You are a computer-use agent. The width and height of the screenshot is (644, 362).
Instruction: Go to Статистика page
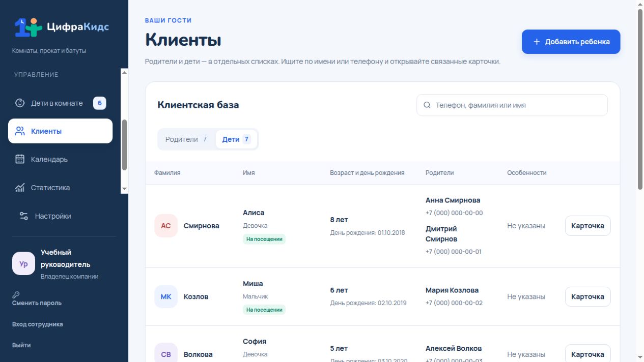pos(60,188)
